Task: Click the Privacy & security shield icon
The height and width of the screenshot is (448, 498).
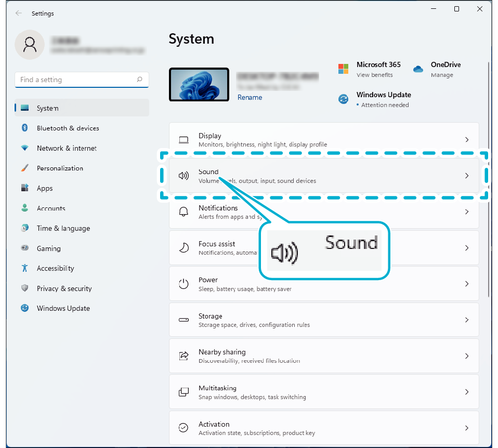Action: click(x=24, y=288)
